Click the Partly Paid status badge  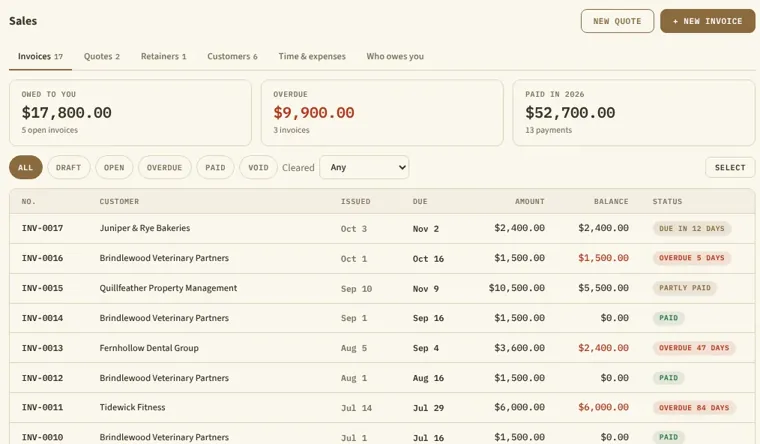pos(684,288)
